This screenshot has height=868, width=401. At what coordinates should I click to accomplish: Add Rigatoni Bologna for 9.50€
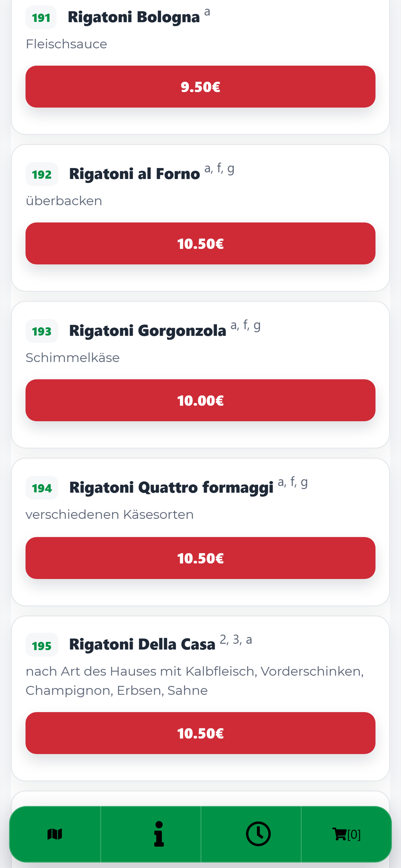tap(200, 87)
